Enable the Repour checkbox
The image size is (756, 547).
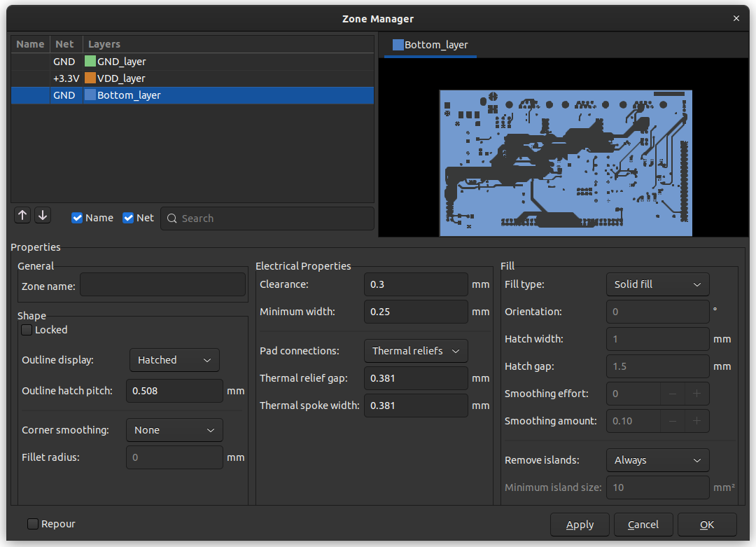[x=33, y=524]
